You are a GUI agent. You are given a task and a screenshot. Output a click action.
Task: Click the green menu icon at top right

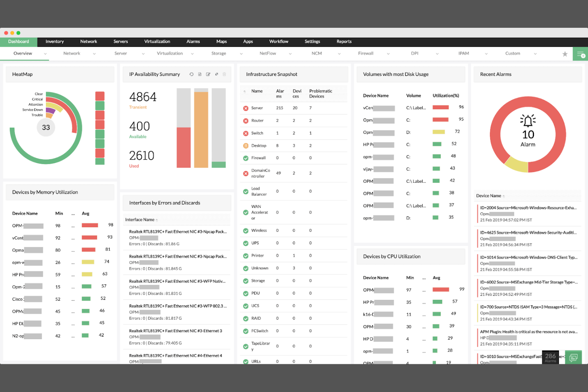[580, 54]
